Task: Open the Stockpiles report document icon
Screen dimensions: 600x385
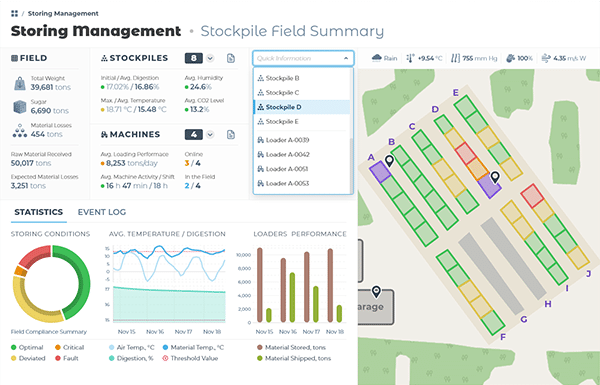Action: pyautogui.click(x=231, y=58)
